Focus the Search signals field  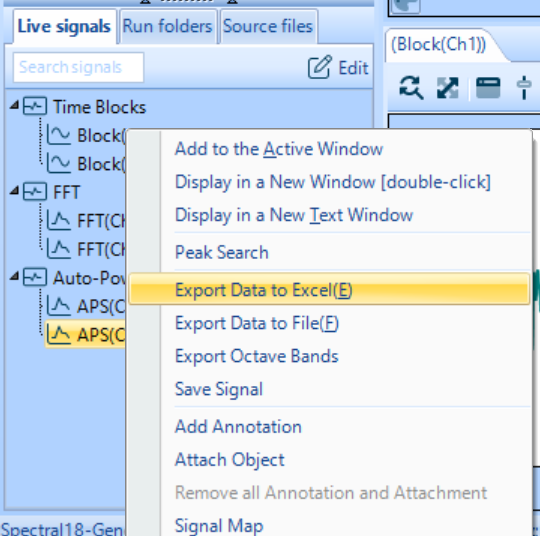pyautogui.click(x=78, y=67)
